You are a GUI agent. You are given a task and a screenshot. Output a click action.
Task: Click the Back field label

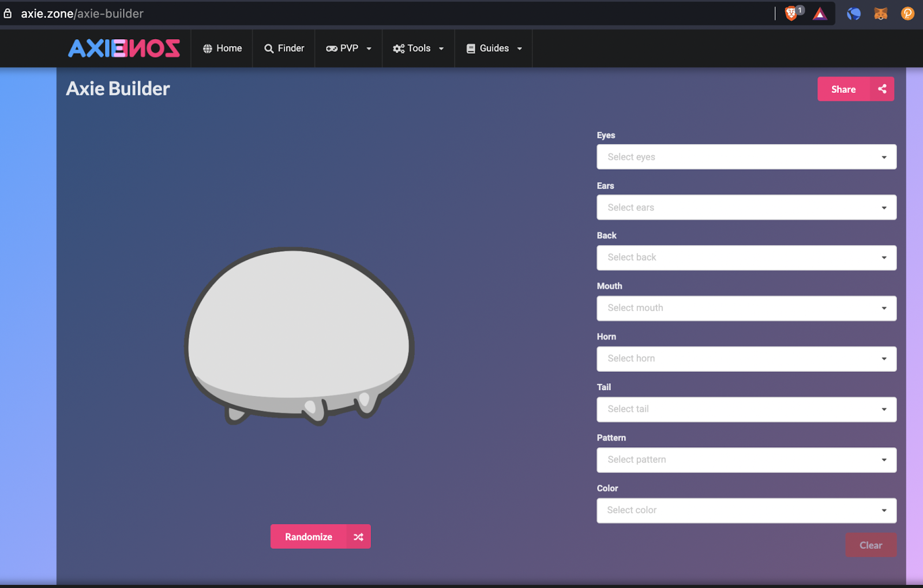pos(606,235)
